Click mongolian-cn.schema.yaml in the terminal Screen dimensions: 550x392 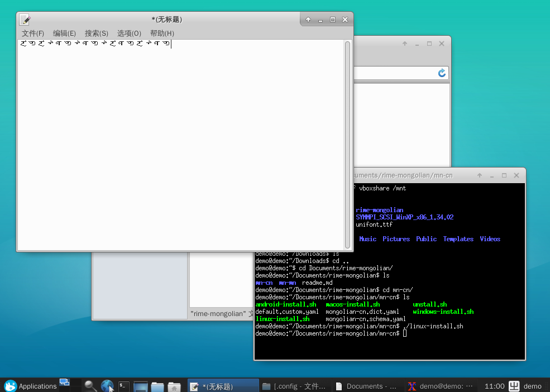(x=366, y=319)
